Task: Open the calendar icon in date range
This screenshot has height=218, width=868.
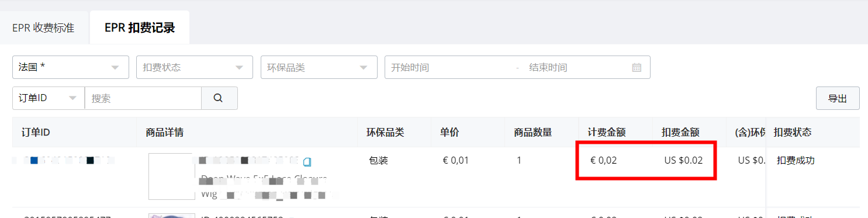Action: [637, 67]
